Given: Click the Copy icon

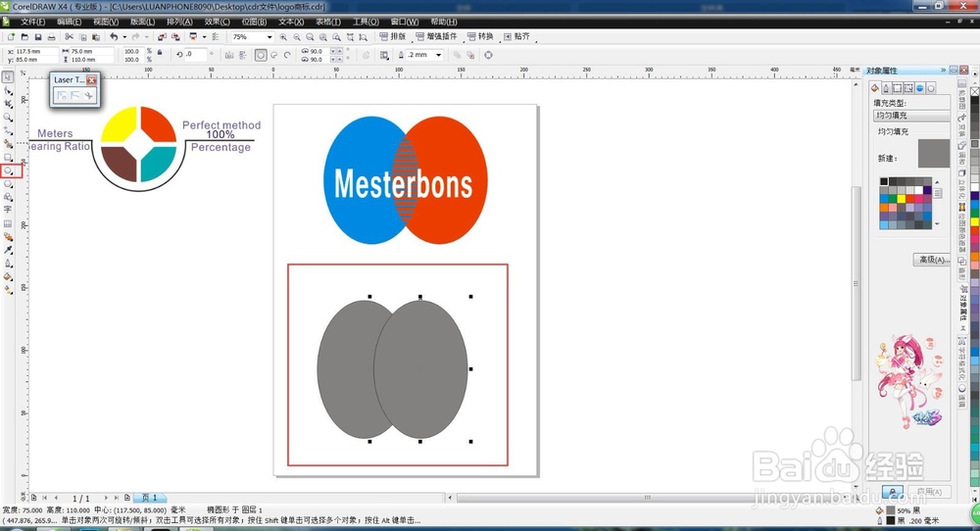Looking at the screenshot, I should [82, 37].
